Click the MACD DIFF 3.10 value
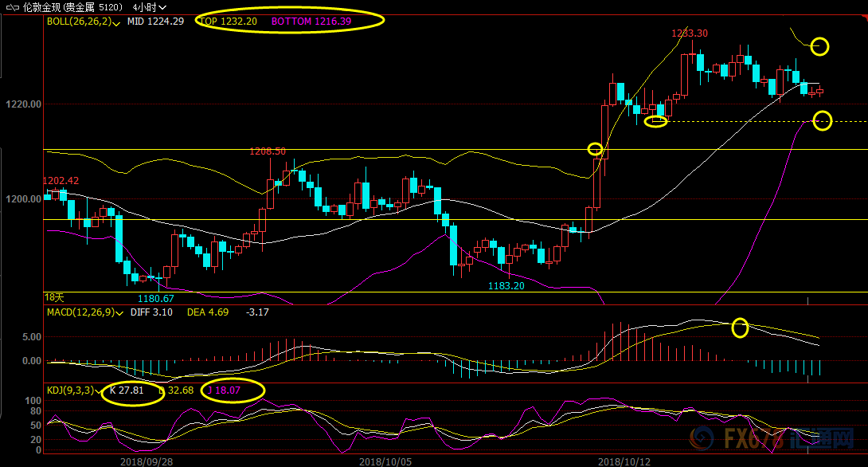868x467 pixels. [151, 312]
